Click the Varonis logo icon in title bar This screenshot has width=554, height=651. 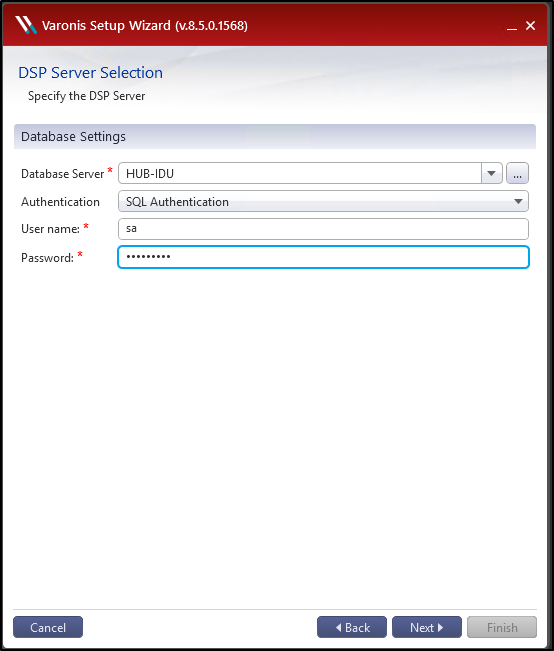pyautogui.click(x=26, y=25)
